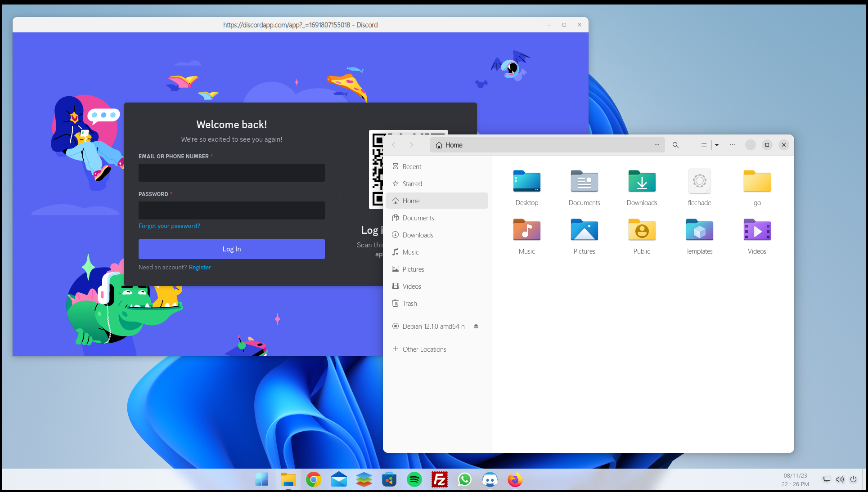Screen dimensions: 868x492
Task: Focus the Password field
Action: pyautogui.click(x=231, y=210)
